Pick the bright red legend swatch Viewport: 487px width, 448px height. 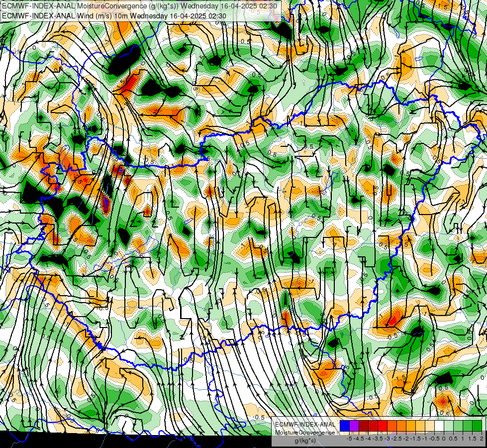click(383, 426)
